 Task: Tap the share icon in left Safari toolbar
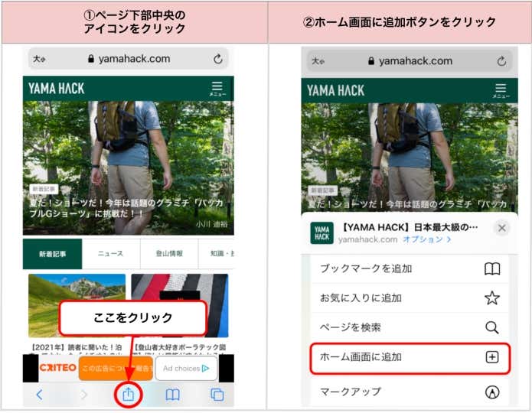[x=129, y=394]
